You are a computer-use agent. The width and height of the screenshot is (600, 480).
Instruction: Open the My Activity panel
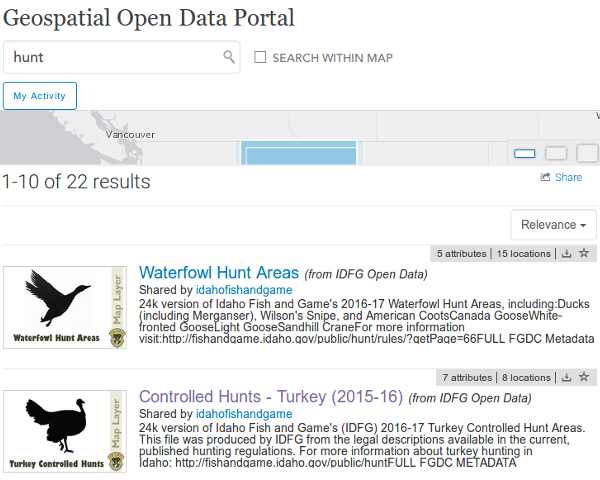click(40, 96)
